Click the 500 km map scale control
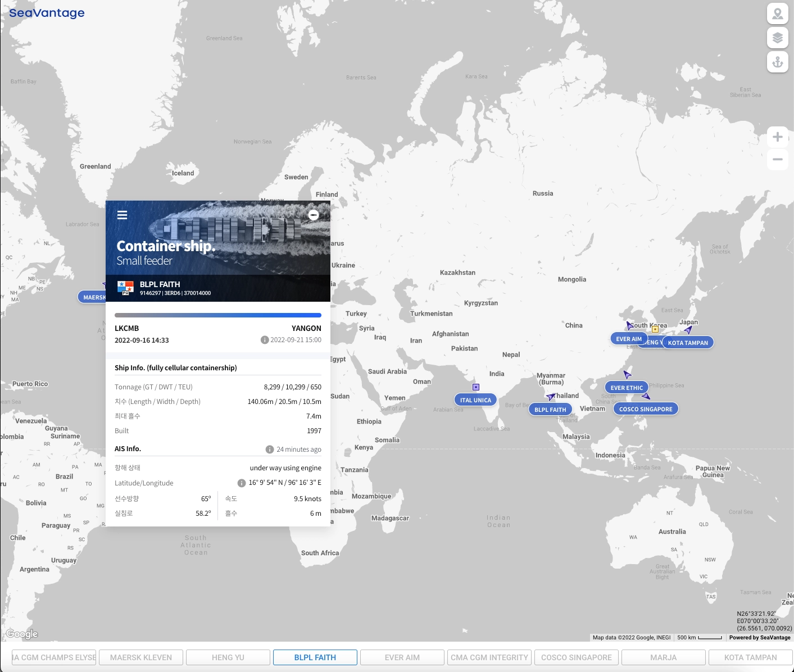The image size is (794, 672). pos(700,638)
